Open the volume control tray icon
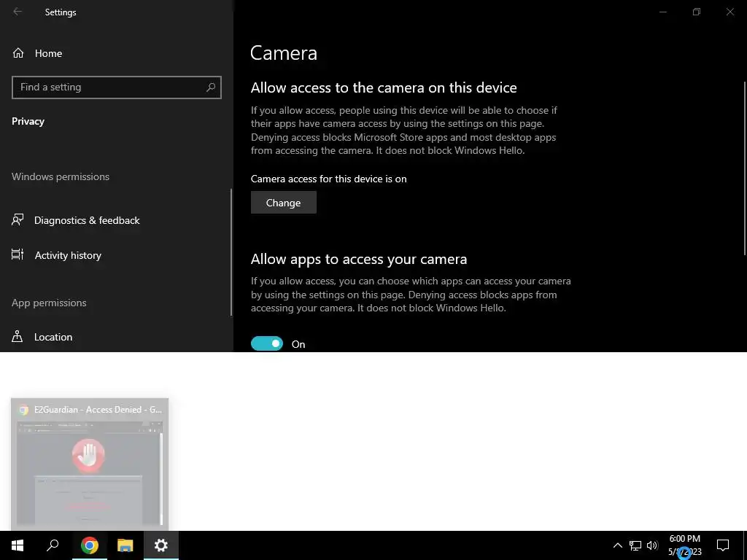The height and width of the screenshot is (560, 747). coord(652,545)
